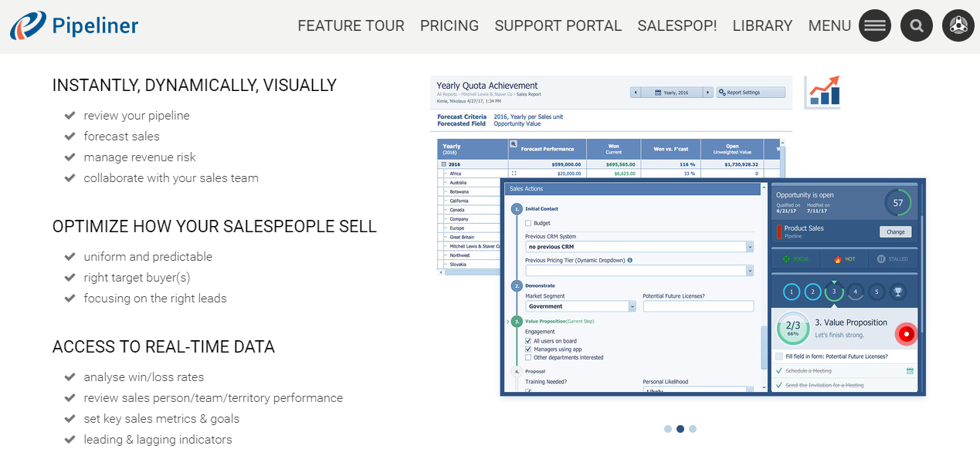
Task: Click the Change pipeline button
Action: point(895,231)
